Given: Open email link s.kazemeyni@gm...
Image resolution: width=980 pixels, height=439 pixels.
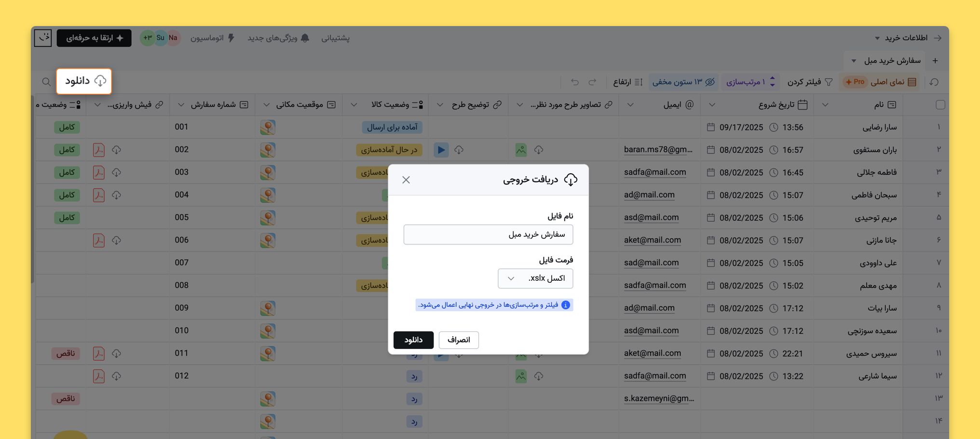Looking at the screenshot, I should coord(659,398).
